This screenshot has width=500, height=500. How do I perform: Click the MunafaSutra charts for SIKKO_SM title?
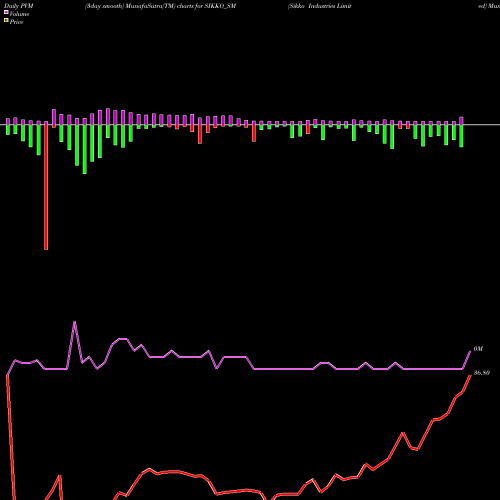click(x=160, y=6)
